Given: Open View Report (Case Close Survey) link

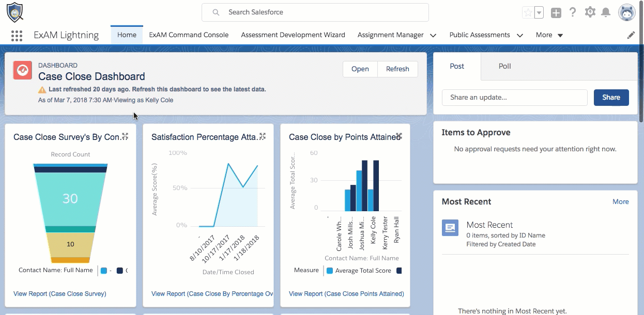Looking at the screenshot, I should [60, 294].
